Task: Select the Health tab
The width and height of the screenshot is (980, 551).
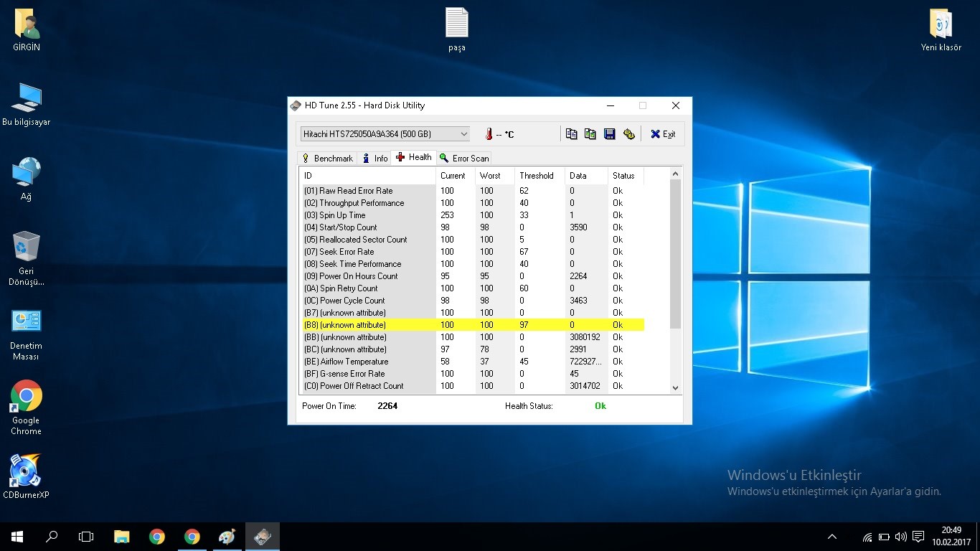Action: click(x=414, y=157)
